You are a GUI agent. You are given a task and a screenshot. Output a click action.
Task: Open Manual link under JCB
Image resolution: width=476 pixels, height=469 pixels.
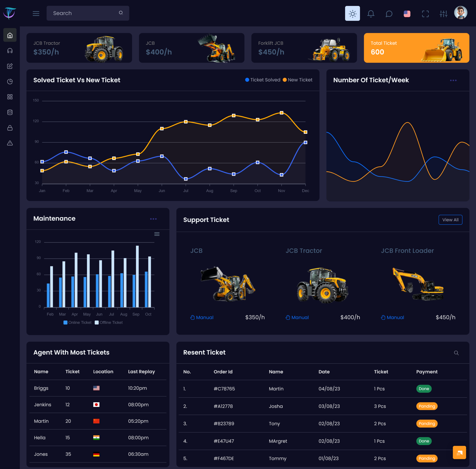coord(202,317)
